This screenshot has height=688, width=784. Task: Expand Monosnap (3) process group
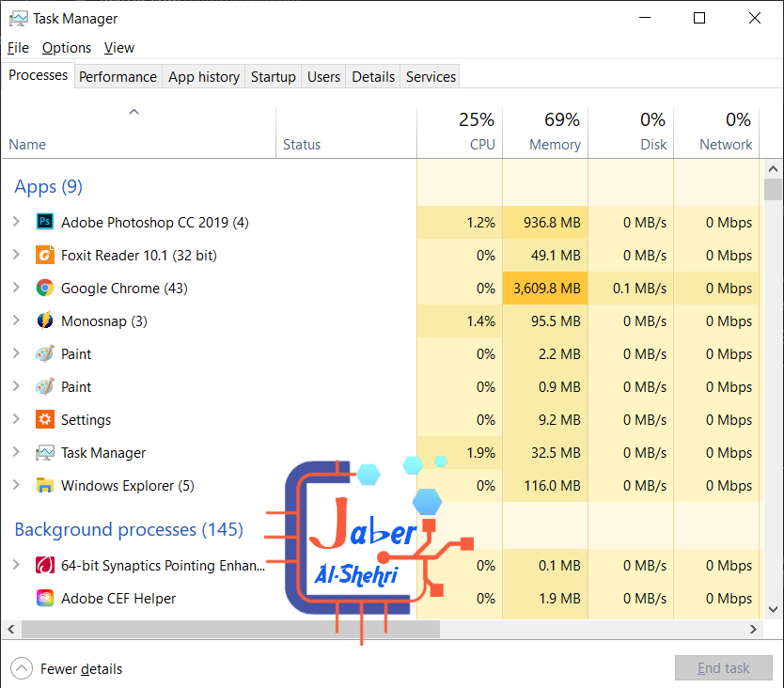[16, 321]
